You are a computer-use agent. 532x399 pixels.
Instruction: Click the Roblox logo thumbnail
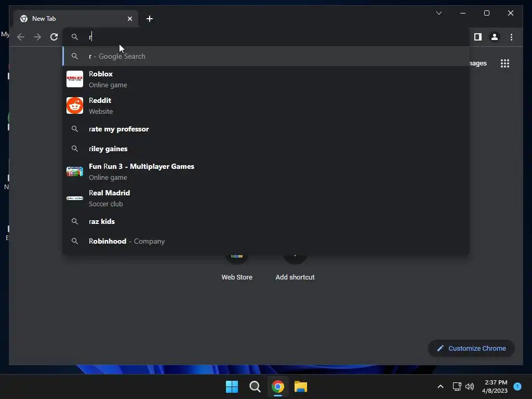[75, 79]
